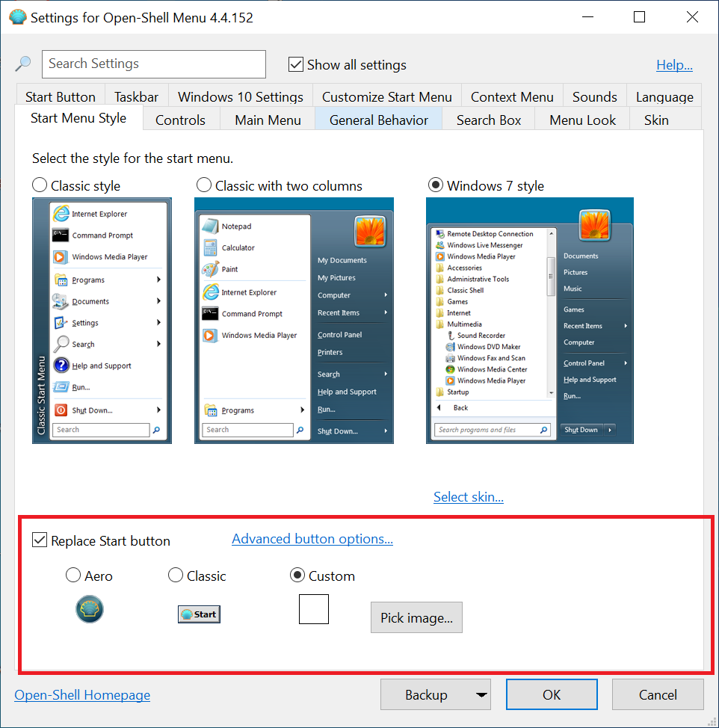Screen dimensions: 719x728
Task: Open the Taskbar tab
Action: (x=137, y=96)
